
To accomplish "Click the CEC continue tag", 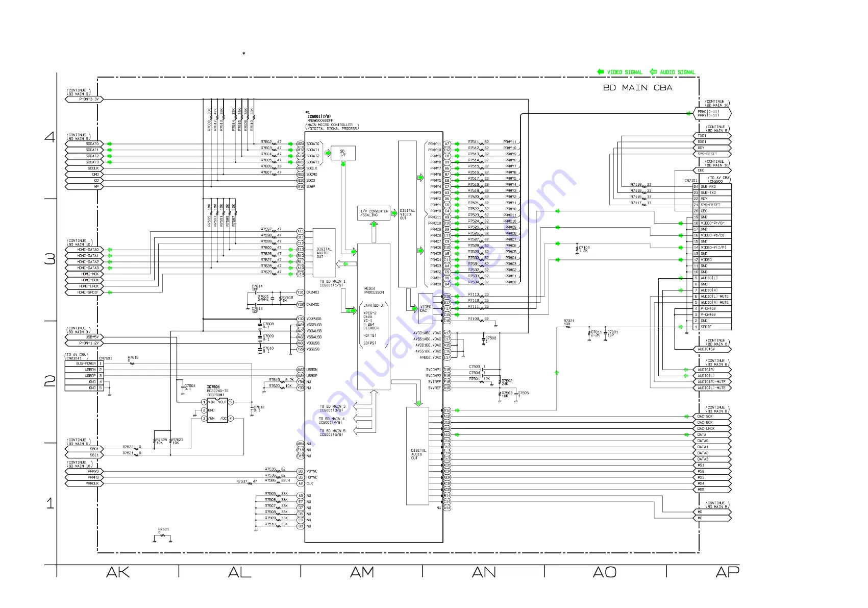I will coord(713,171).
